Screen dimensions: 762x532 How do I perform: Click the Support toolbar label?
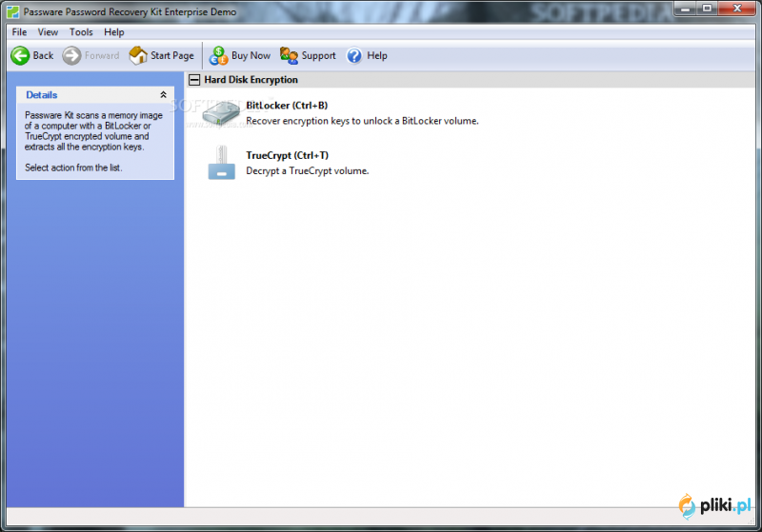[318, 56]
